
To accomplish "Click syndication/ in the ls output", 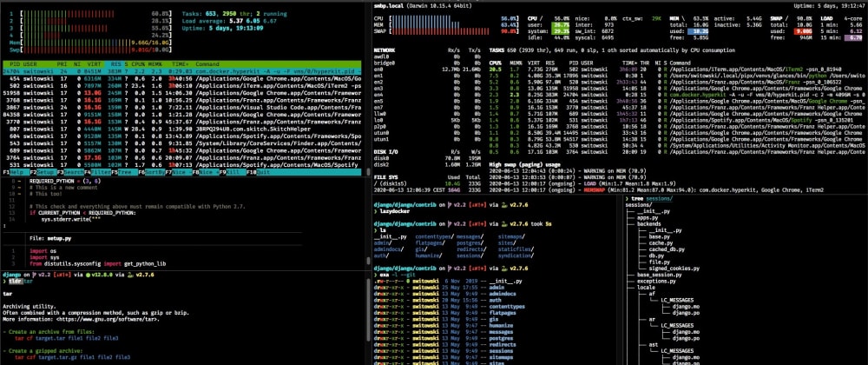I will click(x=514, y=255).
